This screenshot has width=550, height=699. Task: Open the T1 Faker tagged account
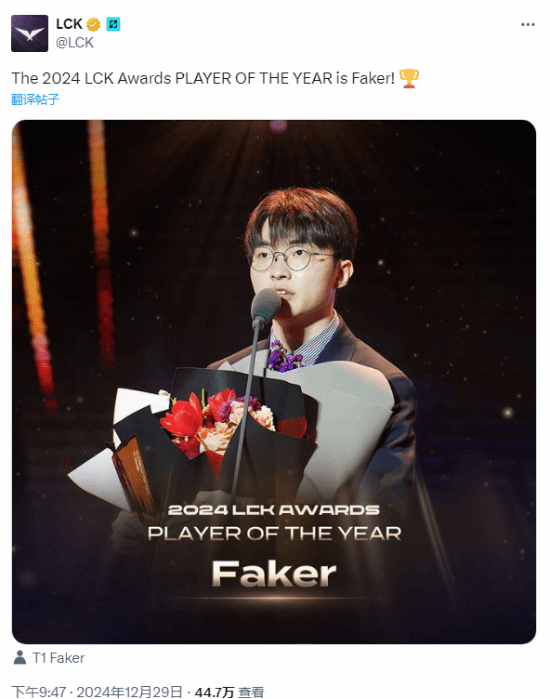[58, 658]
